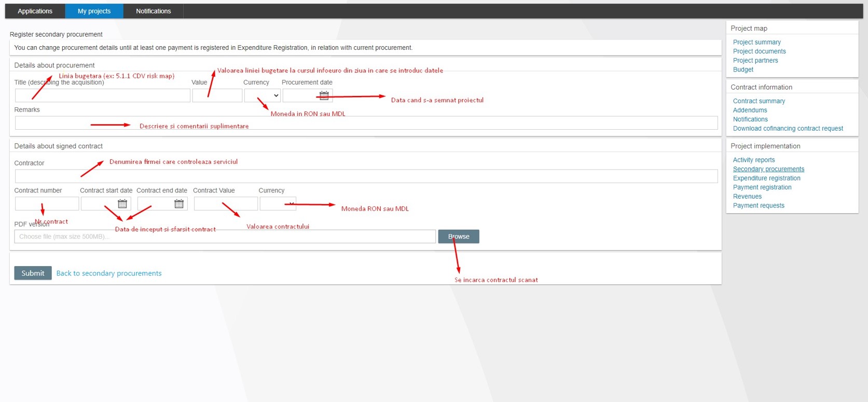Focus the Contractor name field
868x402 pixels.
366,176
